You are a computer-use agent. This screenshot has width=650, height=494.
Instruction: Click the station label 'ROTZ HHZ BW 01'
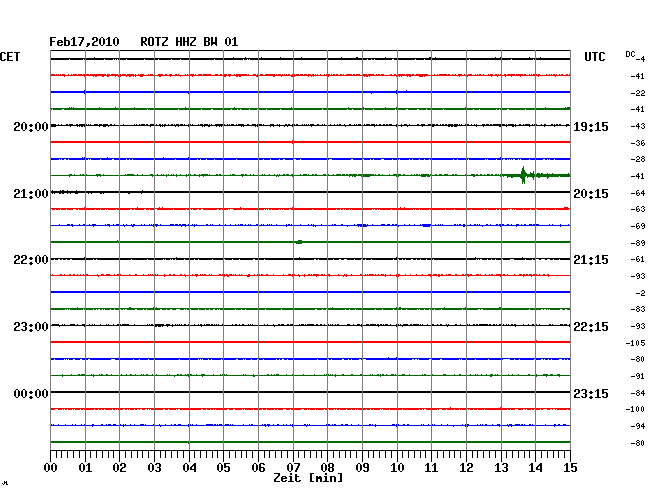coord(189,42)
